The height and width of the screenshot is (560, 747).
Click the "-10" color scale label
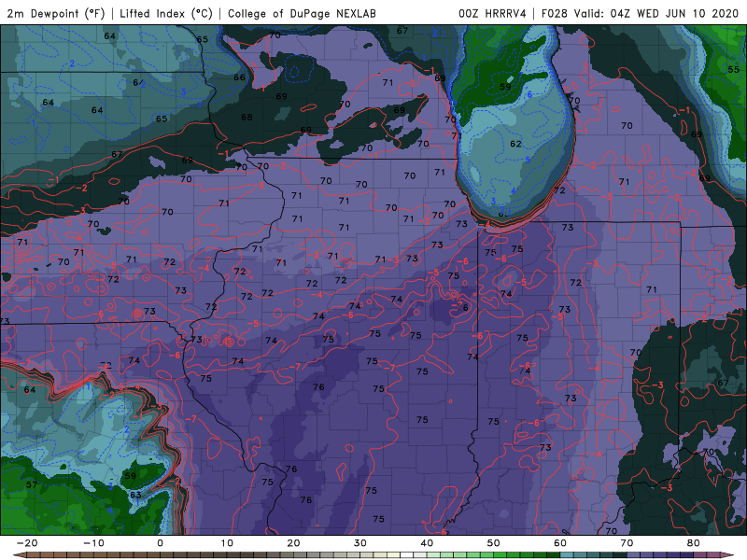(x=93, y=543)
